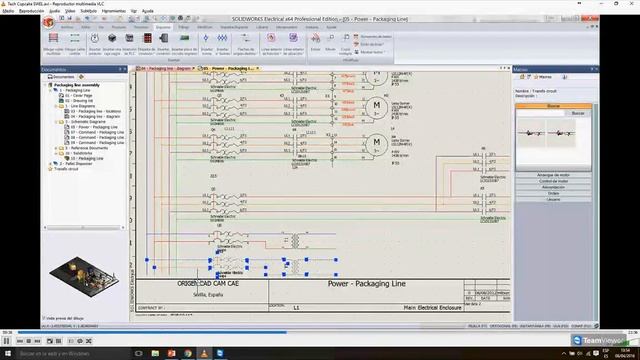This screenshot has height=360, width=640.
Task: Select 05 - Power - Packaging Line in tree
Action: pyautogui.click(x=91, y=127)
